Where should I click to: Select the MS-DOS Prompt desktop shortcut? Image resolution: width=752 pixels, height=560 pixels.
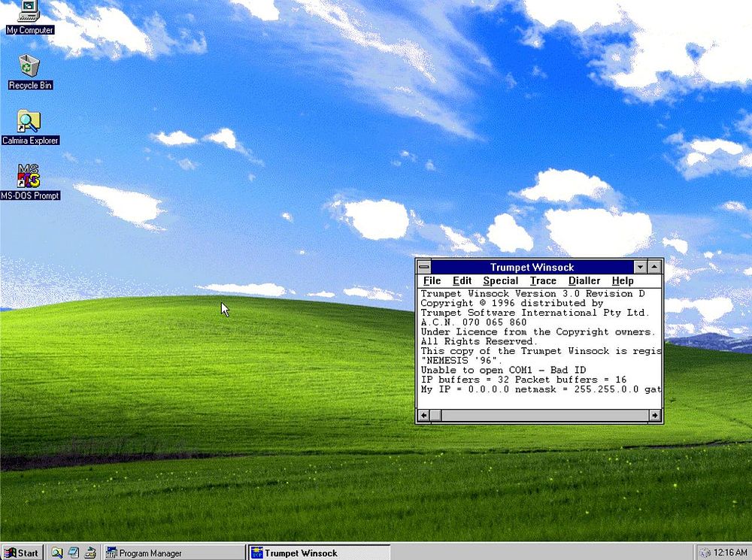click(30, 182)
